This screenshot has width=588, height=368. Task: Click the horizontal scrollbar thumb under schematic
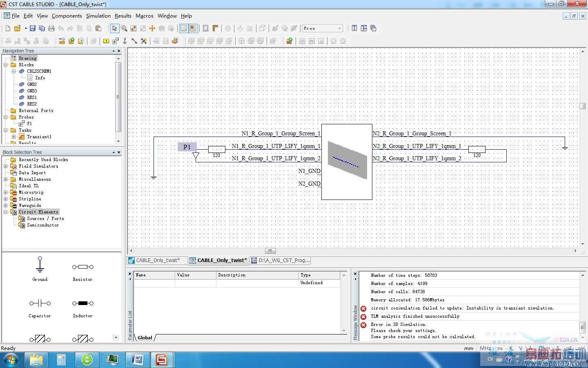tap(270, 251)
